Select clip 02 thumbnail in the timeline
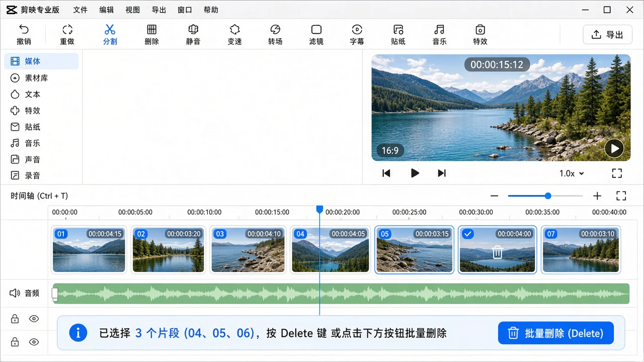The height and width of the screenshot is (362, 644). tap(169, 250)
